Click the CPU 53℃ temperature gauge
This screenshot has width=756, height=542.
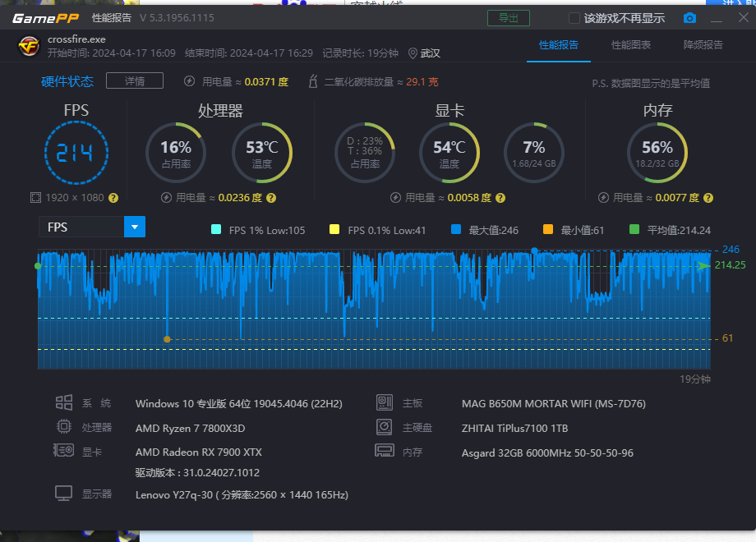(x=262, y=153)
